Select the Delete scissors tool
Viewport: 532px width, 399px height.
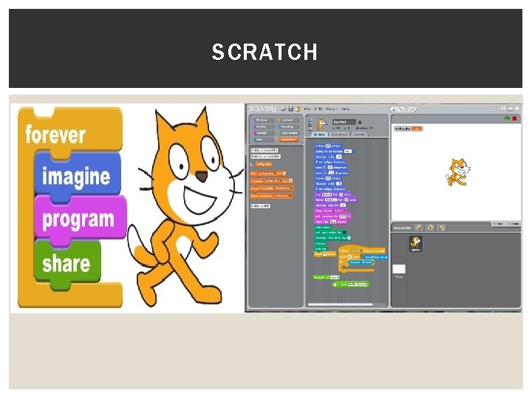click(x=400, y=109)
